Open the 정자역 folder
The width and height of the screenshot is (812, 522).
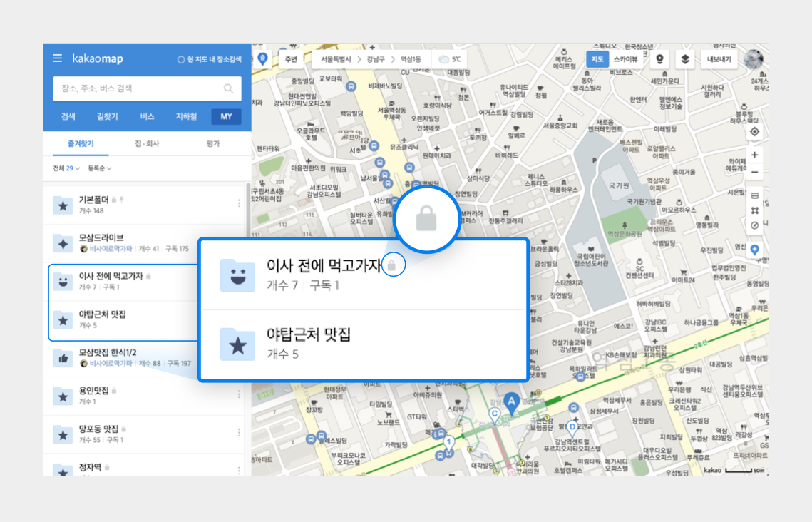(x=144, y=466)
